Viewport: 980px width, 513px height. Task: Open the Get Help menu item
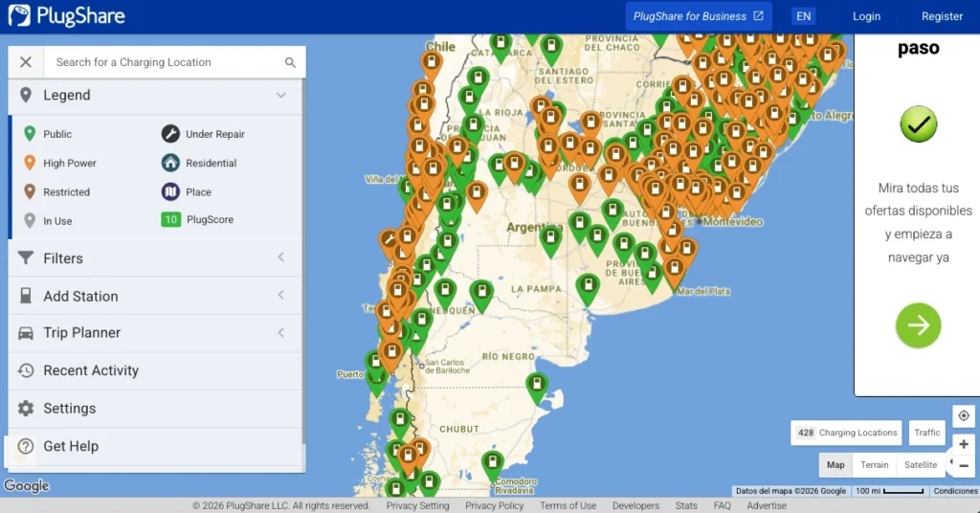pyautogui.click(x=155, y=446)
